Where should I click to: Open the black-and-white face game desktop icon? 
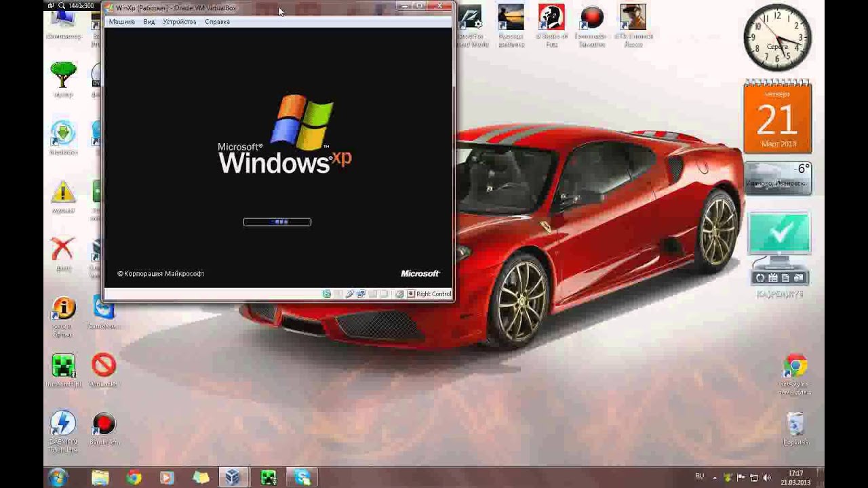click(551, 27)
